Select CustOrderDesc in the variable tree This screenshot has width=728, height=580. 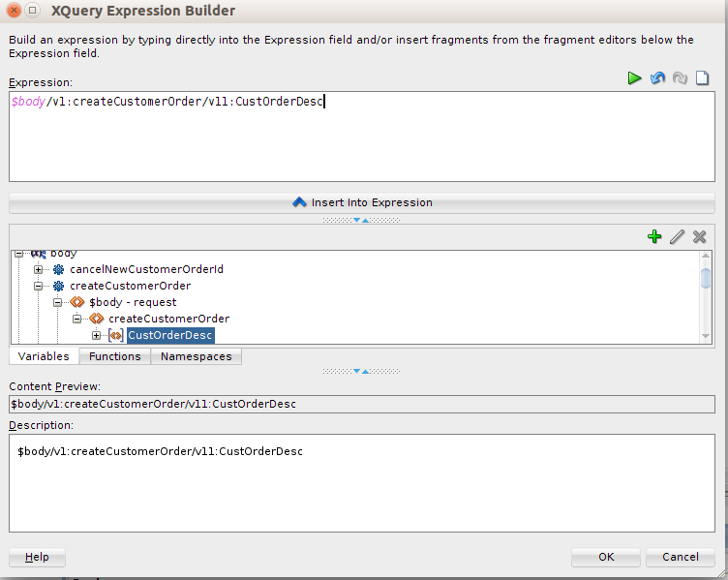pos(170,335)
